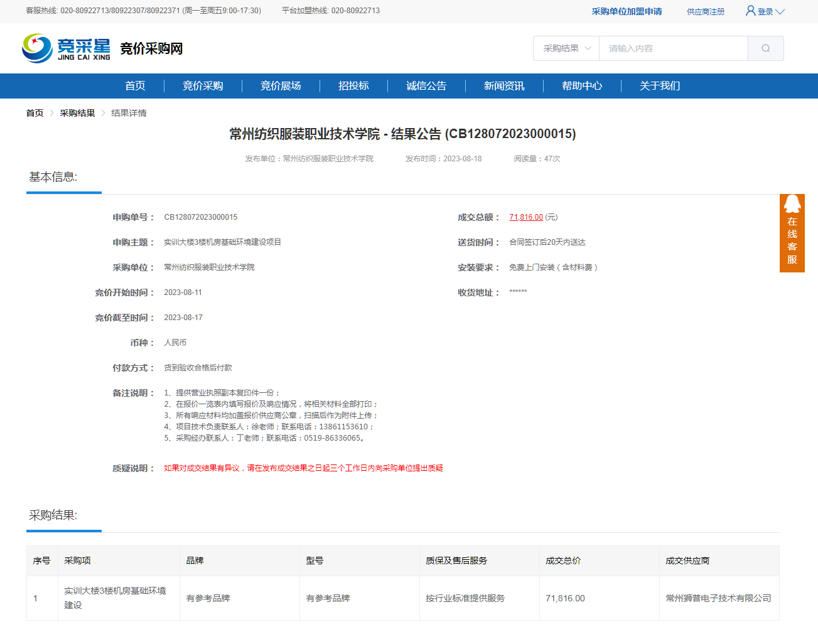This screenshot has height=644, width=818.
Task: Click the search magnifier icon button
Action: pos(765,48)
